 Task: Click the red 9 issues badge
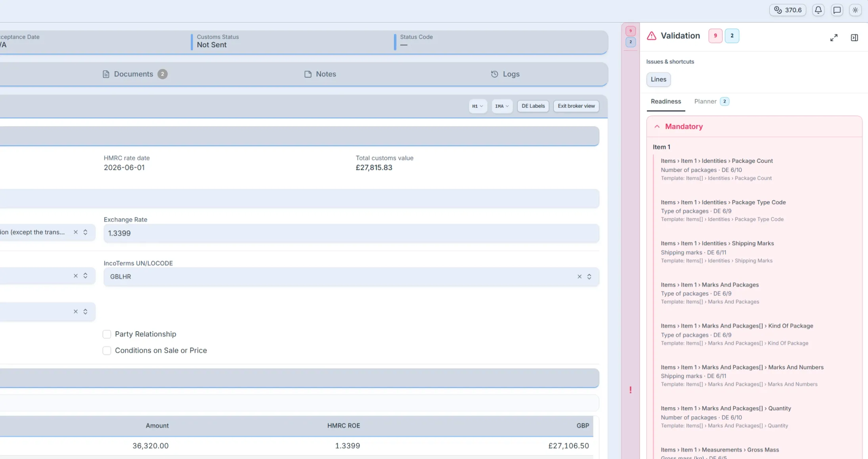715,36
